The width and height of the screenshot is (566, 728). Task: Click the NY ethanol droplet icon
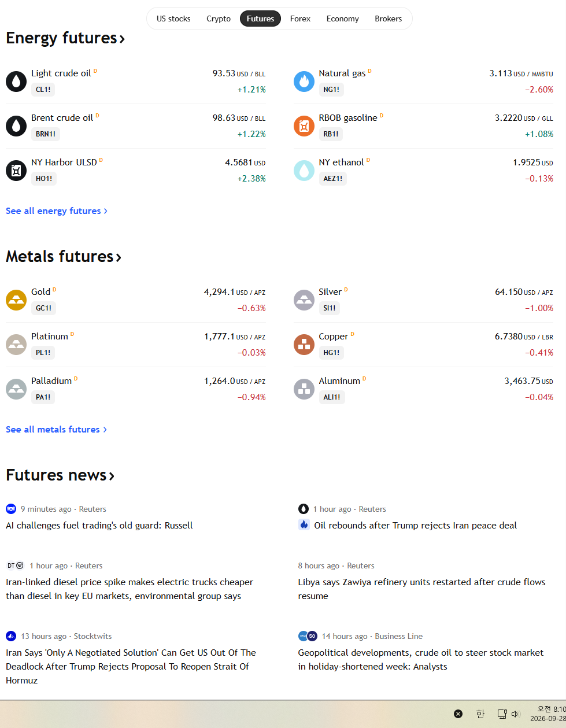304,171
